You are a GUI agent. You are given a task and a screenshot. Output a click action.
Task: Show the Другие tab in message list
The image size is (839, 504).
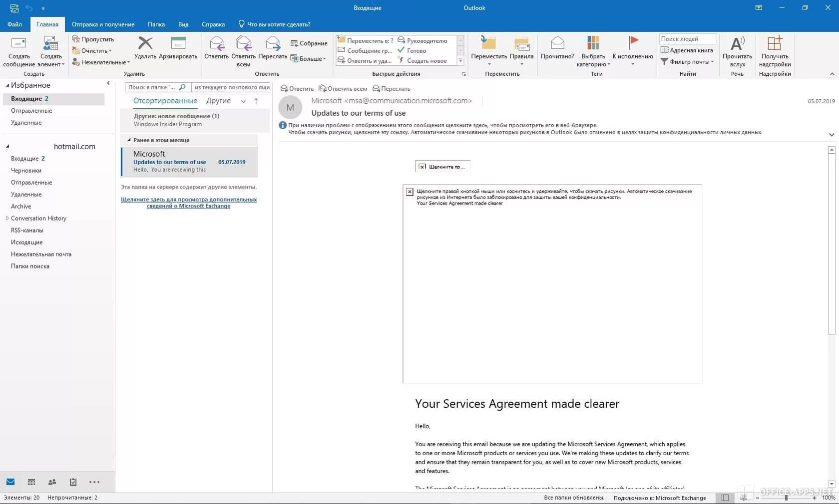click(x=218, y=101)
